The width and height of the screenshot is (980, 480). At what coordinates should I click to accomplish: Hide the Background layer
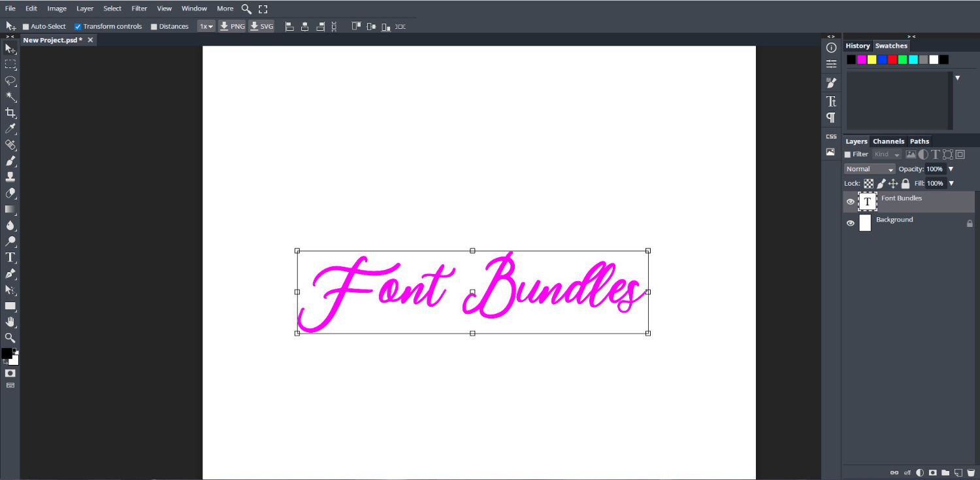tap(850, 223)
